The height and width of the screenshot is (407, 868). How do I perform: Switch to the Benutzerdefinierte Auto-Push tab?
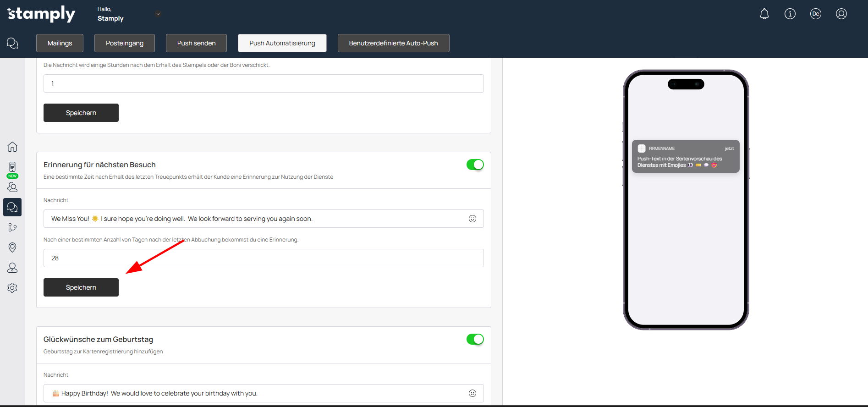tap(393, 43)
